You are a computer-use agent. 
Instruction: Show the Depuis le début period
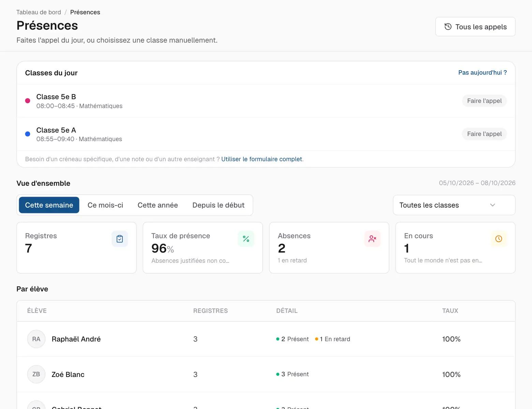tap(219, 205)
